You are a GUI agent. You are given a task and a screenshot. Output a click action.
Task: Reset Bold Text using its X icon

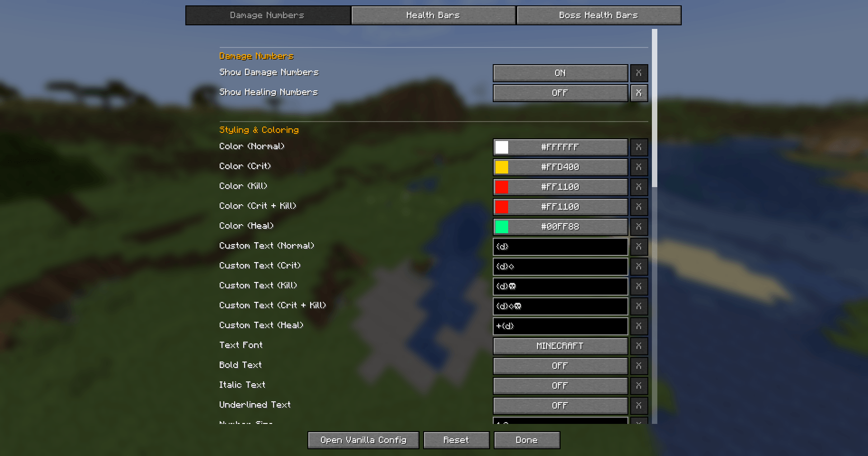point(639,366)
